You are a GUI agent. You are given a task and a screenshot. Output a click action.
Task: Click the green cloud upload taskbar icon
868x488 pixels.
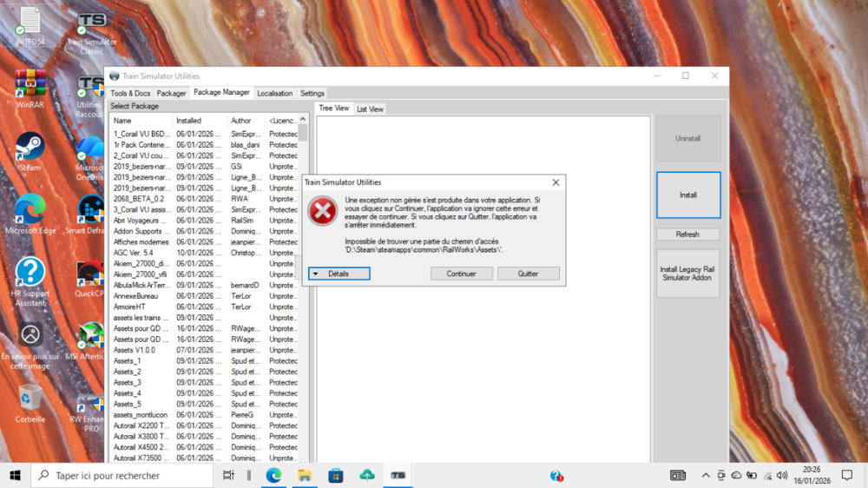tap(367, 475)
